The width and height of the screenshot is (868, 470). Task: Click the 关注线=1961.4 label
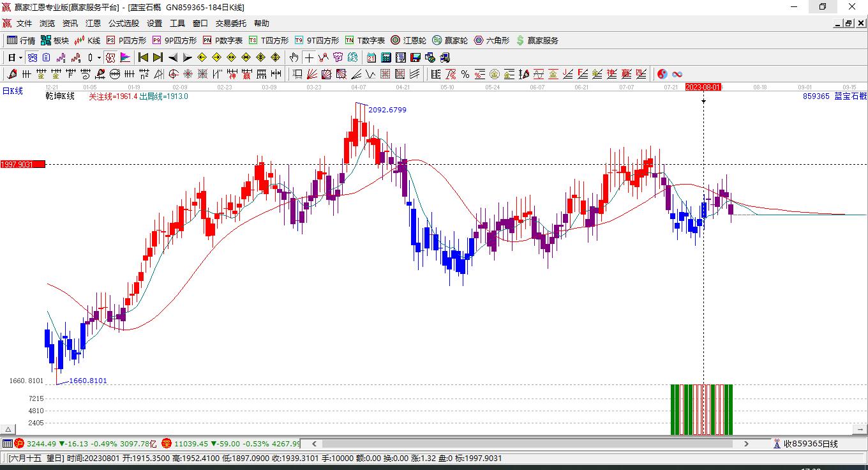(x=113, y=96)
